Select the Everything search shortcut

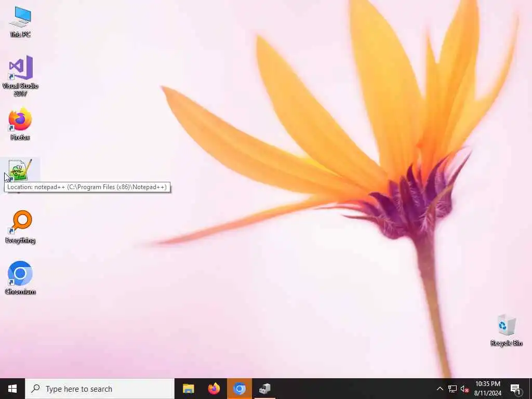pos(20,227)
